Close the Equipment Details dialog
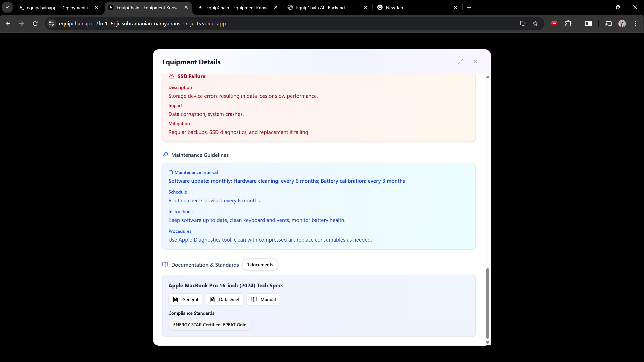Screen dimensions: 644x362 click(475, 62)
